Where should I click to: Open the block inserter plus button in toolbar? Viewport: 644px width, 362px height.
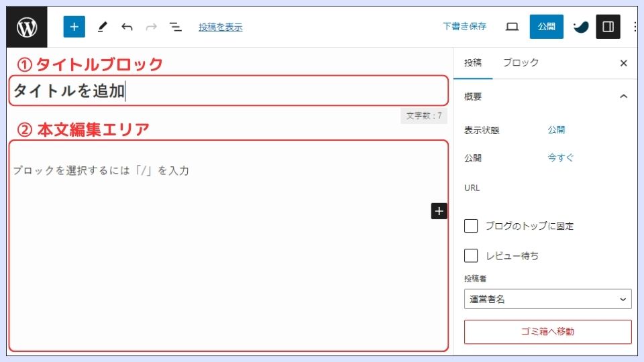[x=74, y=27]
